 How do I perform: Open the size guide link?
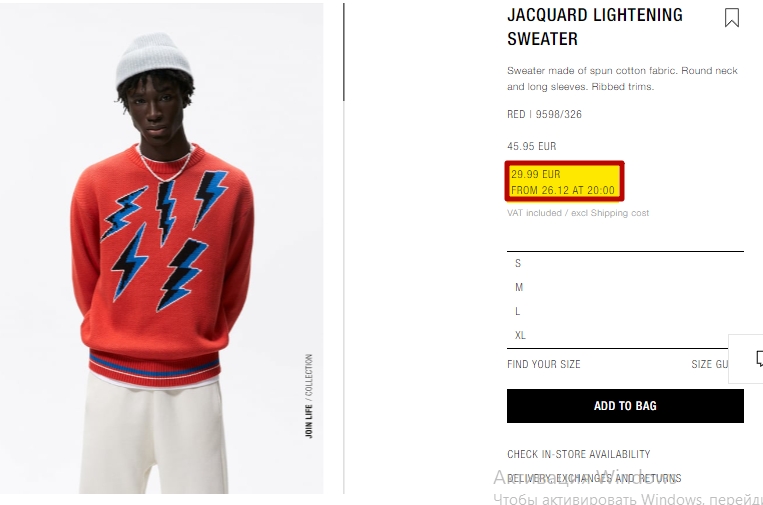click(710, 364)
